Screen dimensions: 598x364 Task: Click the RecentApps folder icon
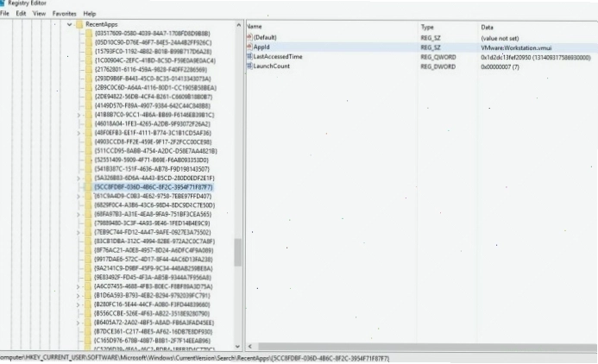coord(79,24)
